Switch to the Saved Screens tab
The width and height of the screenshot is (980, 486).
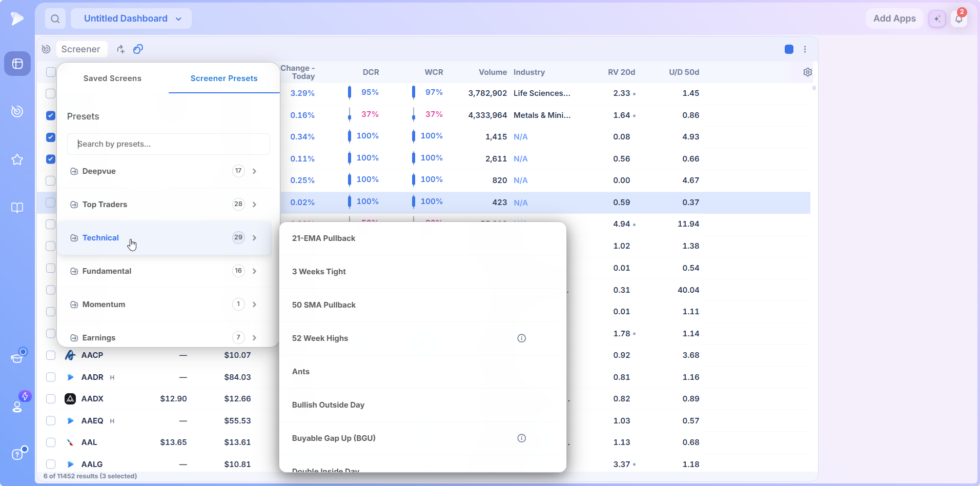[x=112, y=78]
